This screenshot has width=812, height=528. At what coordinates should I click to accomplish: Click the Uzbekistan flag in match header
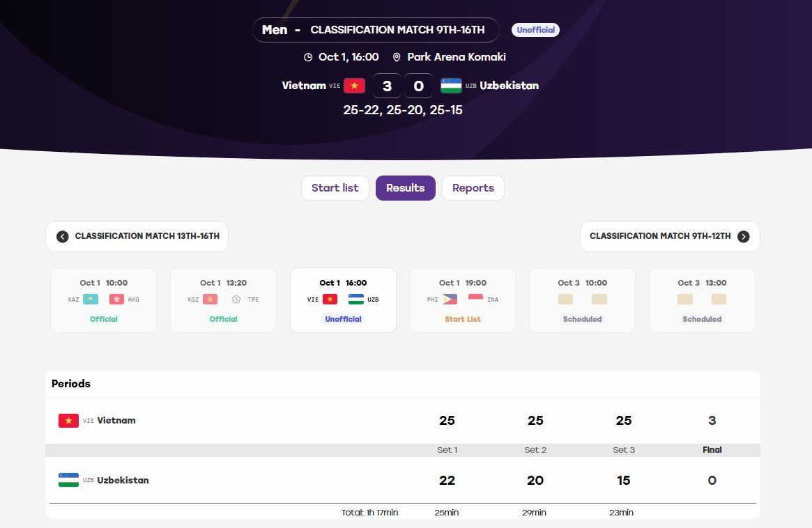click(451, 86)
